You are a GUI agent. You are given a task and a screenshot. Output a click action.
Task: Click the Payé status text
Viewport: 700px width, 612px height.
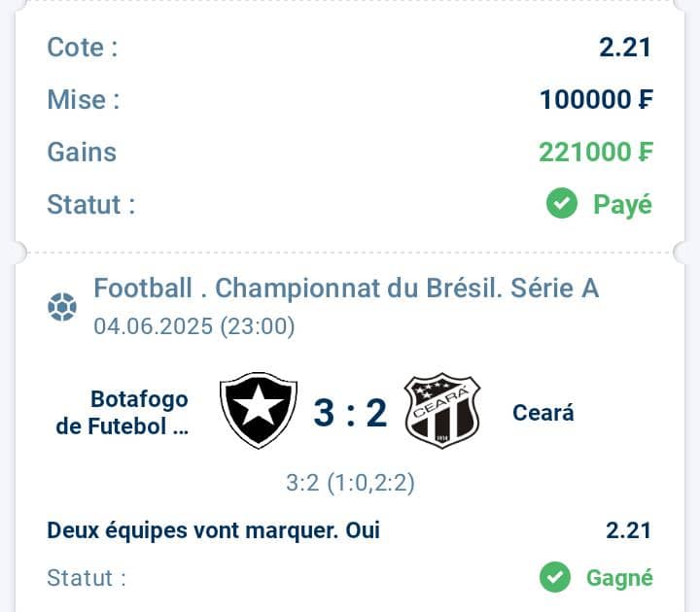623,204
